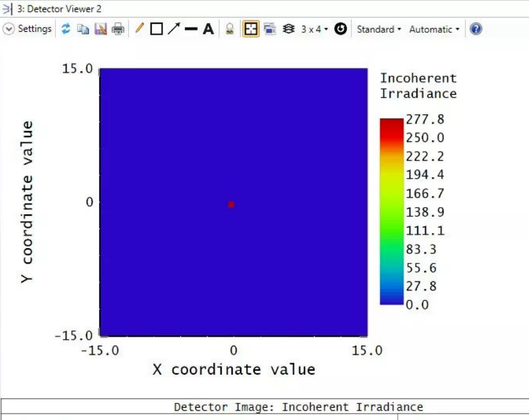Viewport: 529px width, 420px height.
Task: Open the blue help icon
Action: [x=476, y=29]
